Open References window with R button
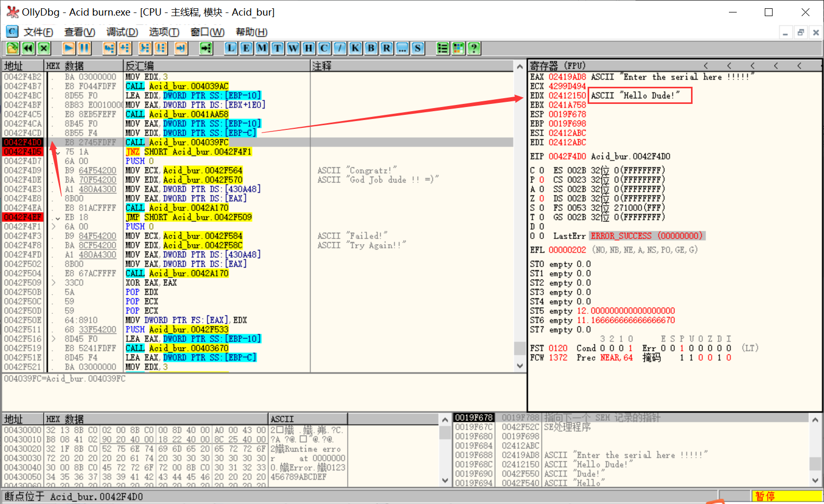Image resolution: width=824 pixels, height=504 pixels. pyautogui.click(x=387, y=48)
